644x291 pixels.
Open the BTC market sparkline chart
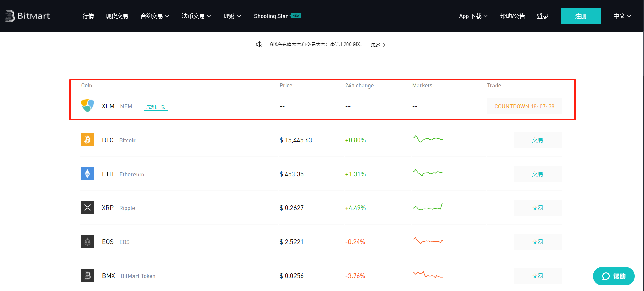pyautogui.click(x=428, y=139)
